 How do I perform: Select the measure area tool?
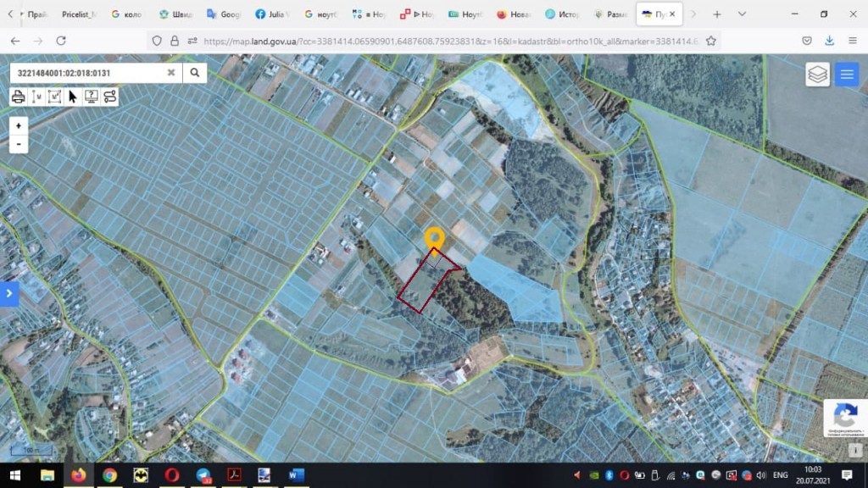(x=54, y=97)
